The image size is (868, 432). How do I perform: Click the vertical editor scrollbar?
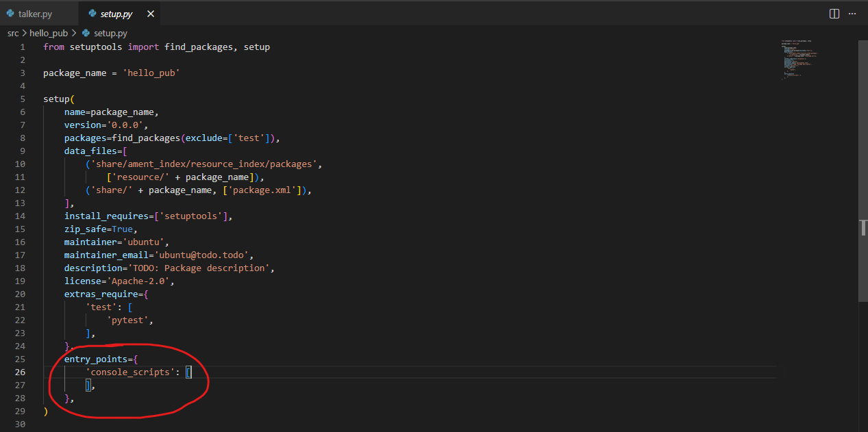[863, 170]
